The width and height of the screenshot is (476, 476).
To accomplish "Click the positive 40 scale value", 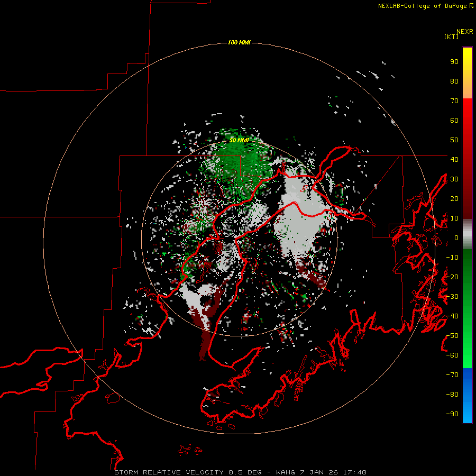I will [x=454, y=159].
